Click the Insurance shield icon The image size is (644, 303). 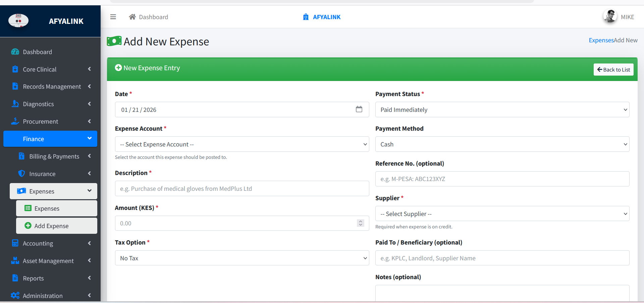pos(21,174)
